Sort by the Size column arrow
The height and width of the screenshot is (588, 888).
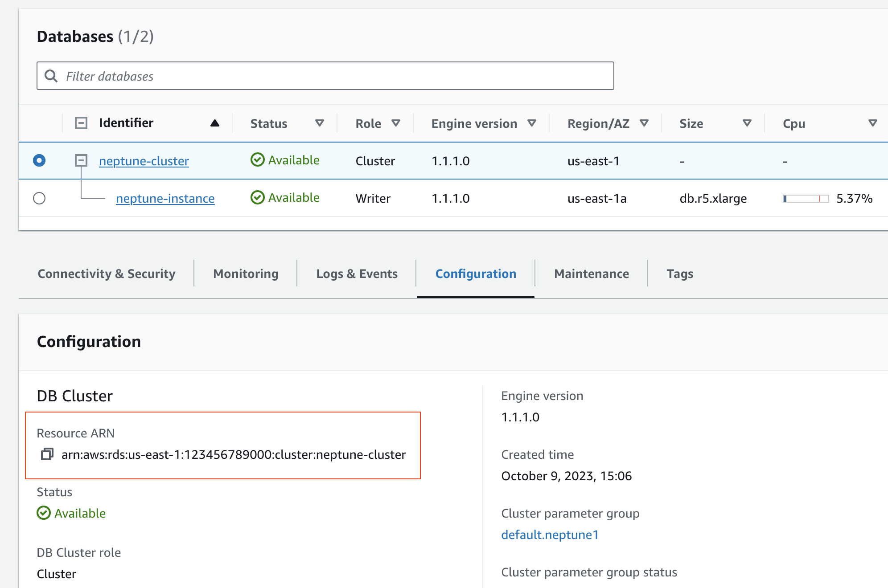point(747,123)
